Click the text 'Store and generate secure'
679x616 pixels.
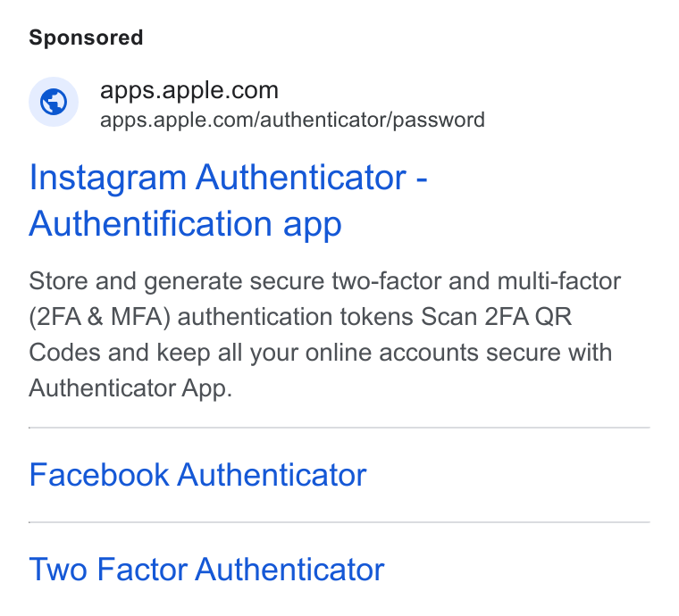(x=176, y=281)
